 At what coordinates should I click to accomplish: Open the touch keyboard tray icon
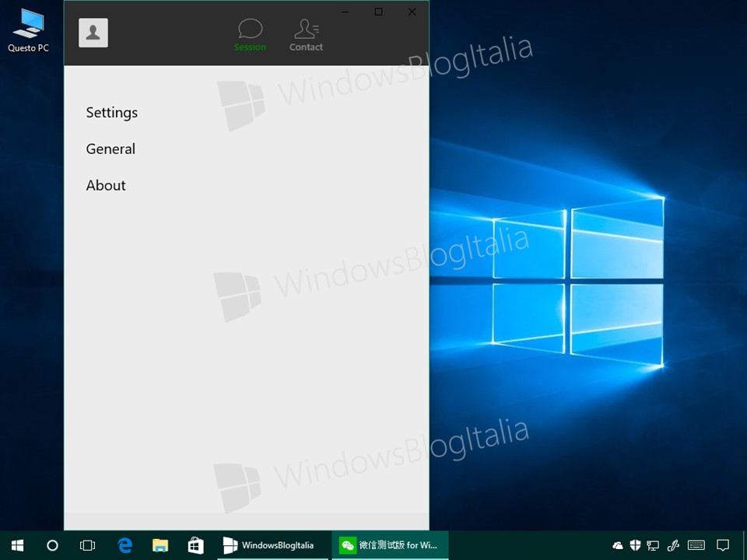tap(696, 545)
